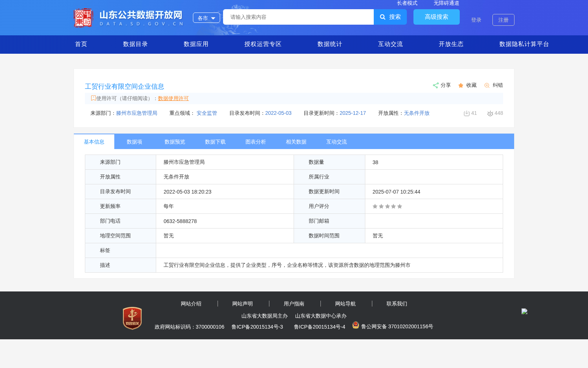The image size is (588, 368).
Task: Open the 用户指南 footer link
Action: (294, 304)
